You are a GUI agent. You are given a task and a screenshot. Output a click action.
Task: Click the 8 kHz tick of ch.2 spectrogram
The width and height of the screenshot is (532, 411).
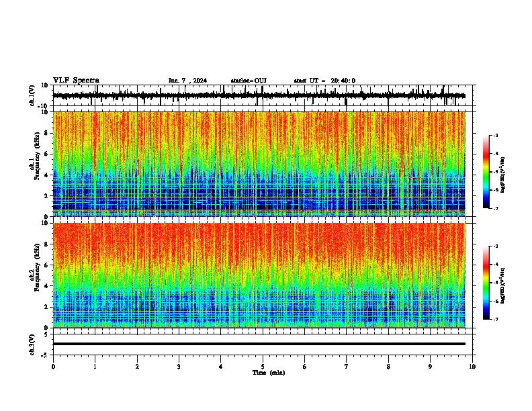pyautogui.click(x=46, y=244)
